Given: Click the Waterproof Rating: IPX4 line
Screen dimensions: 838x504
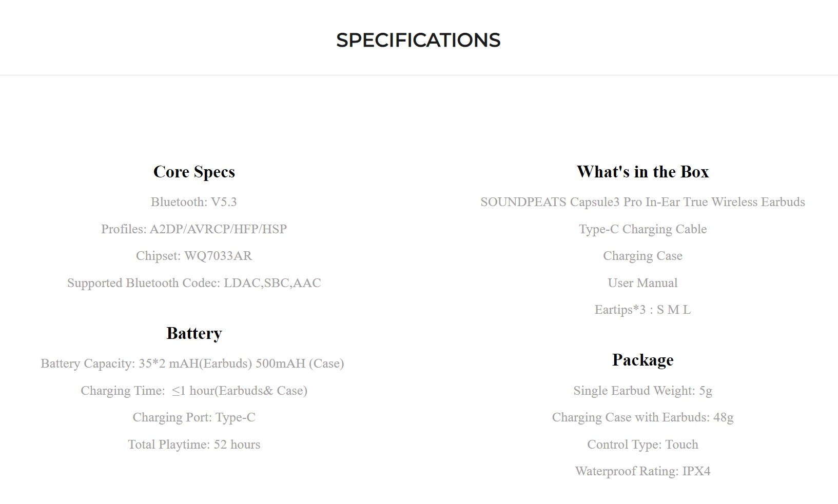Looking at the screenshot, I should pos(643,471).
